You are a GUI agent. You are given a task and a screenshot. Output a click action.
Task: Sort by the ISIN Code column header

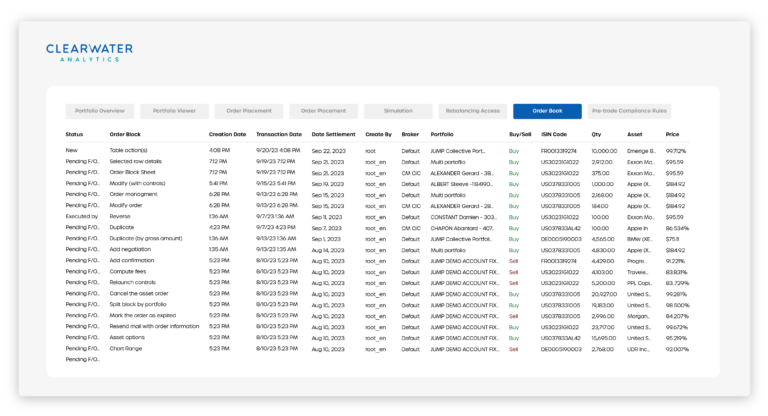coord(554,133)
